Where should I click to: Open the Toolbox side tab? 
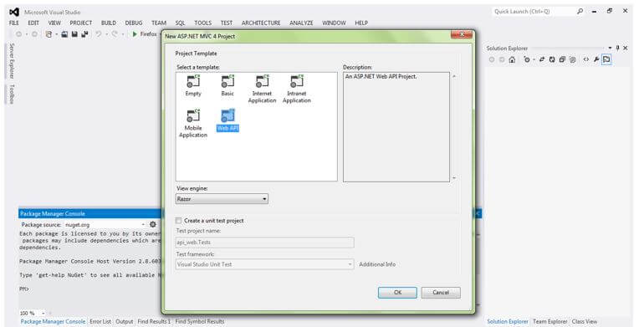click(x=12, y=94)
